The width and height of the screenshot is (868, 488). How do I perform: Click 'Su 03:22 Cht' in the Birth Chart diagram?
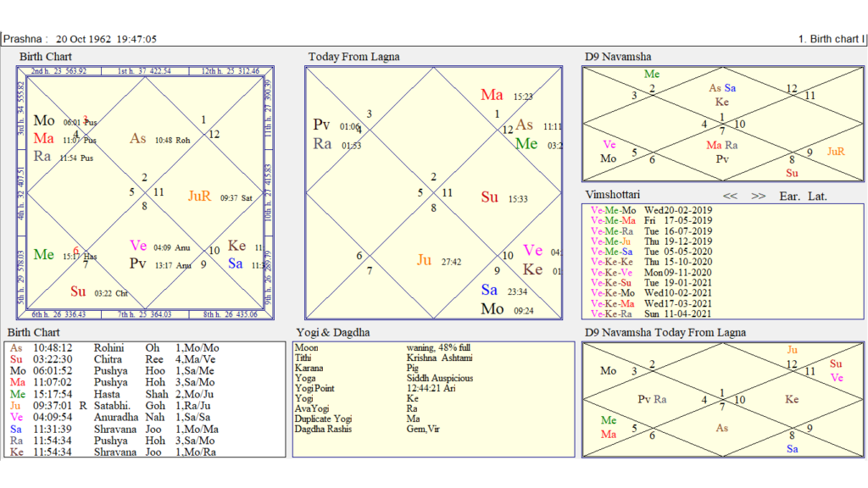[x=99, y=292]
